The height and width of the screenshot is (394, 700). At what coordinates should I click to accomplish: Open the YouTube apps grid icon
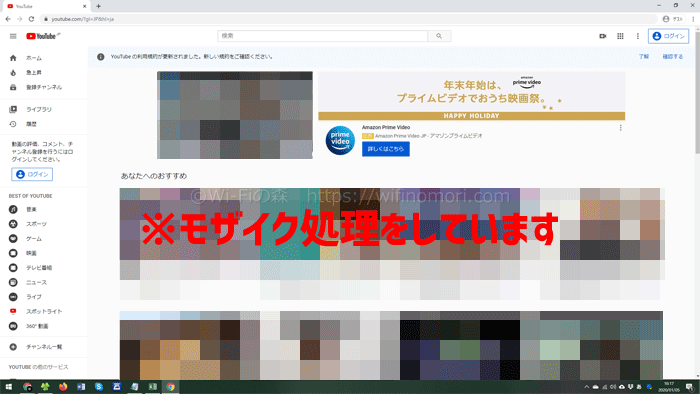tap(620, 36)
